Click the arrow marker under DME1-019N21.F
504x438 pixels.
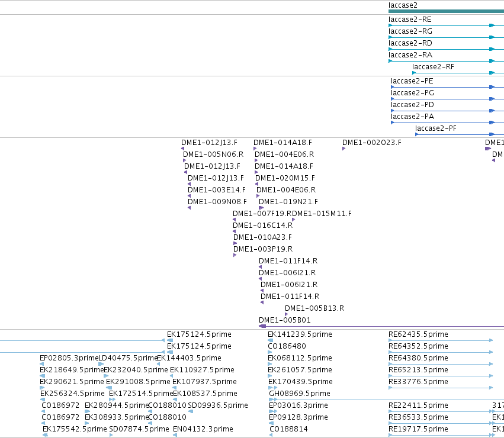[261, 208]
